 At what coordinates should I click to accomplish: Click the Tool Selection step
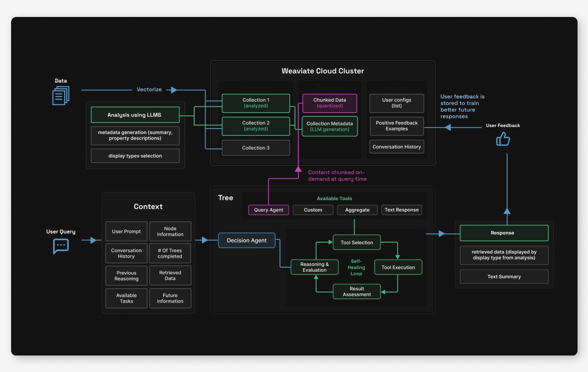(356, 242)
